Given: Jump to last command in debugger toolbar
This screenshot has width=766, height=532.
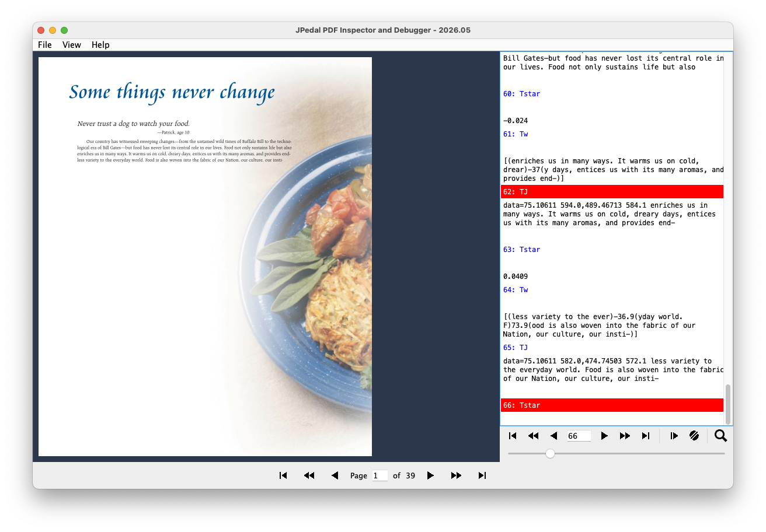Looking at the screenshot, I should (646, 436).
